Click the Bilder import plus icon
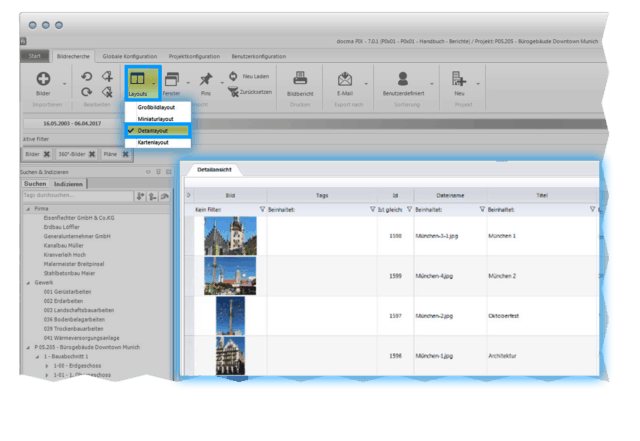The height and width of the screenshot is (441, 640). [x=43, y=78]
